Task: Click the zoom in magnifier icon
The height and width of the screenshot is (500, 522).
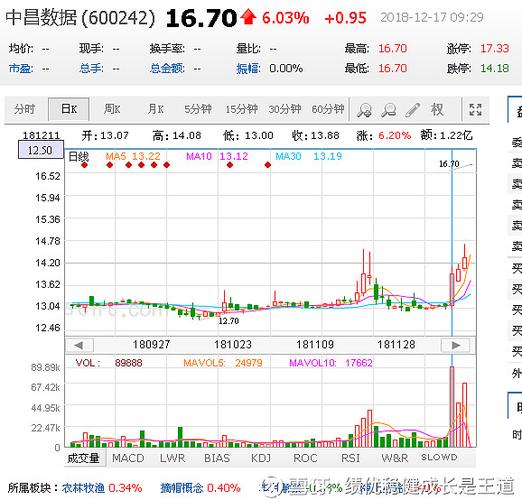Action: tap(364, 110)
